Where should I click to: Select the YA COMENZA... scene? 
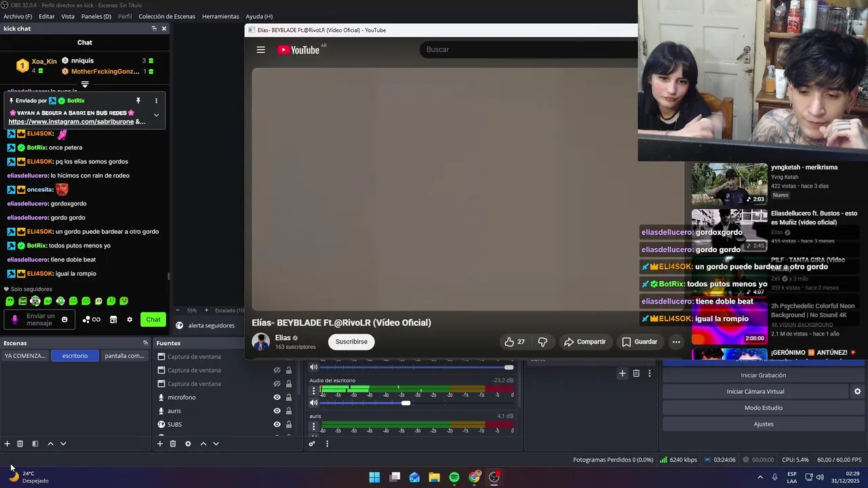tap(25, 356)
